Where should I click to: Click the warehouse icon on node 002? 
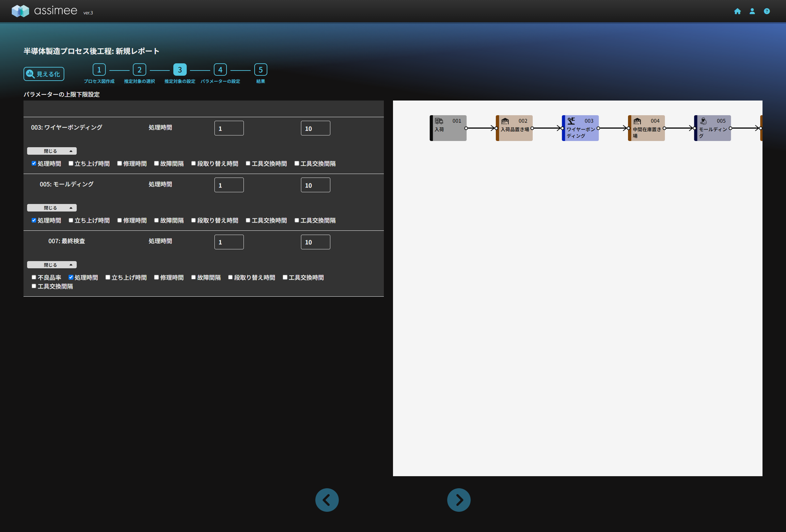[x=505, y=121]
